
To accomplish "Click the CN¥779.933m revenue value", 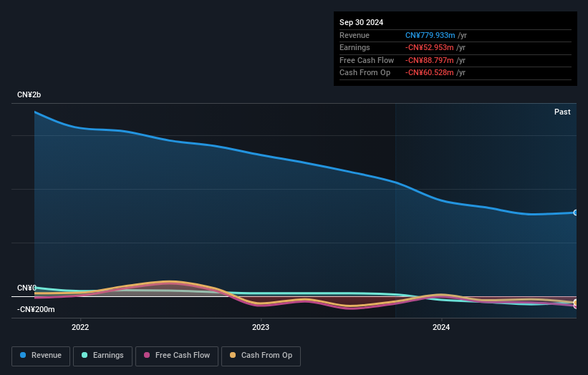I will click(430, 35).
